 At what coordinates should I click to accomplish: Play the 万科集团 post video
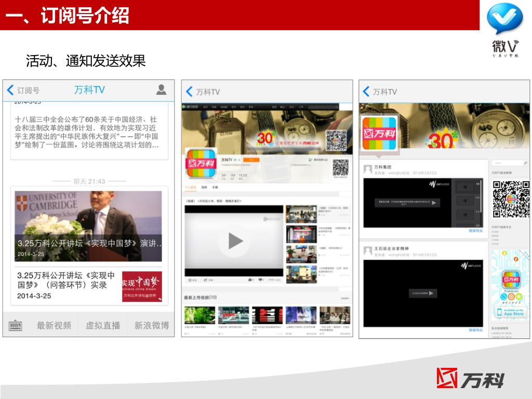pyautogui.click(x=407, y=203)
